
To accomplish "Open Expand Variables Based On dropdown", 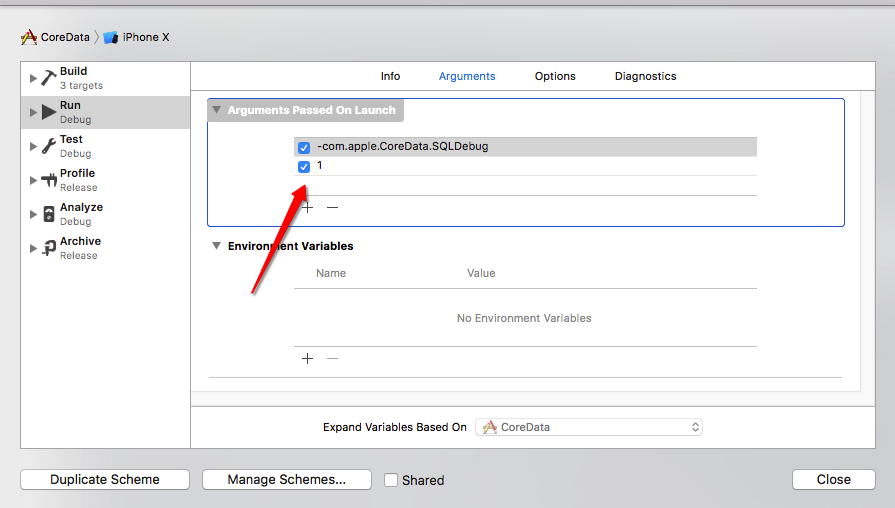I will [x=588, y=427].
